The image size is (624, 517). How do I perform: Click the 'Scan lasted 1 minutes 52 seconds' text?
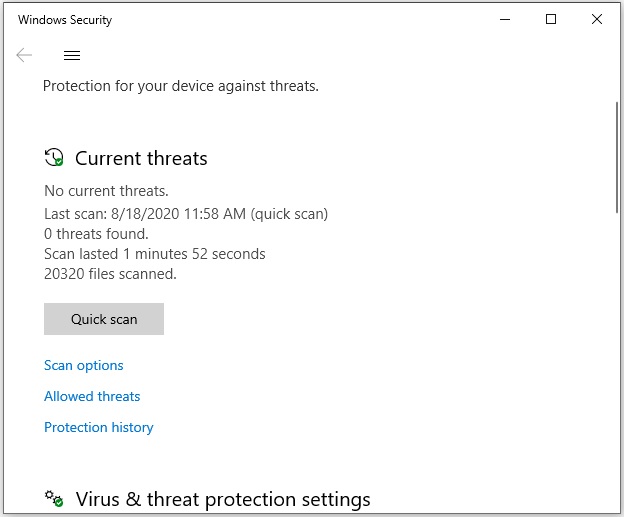pos(154,254)
